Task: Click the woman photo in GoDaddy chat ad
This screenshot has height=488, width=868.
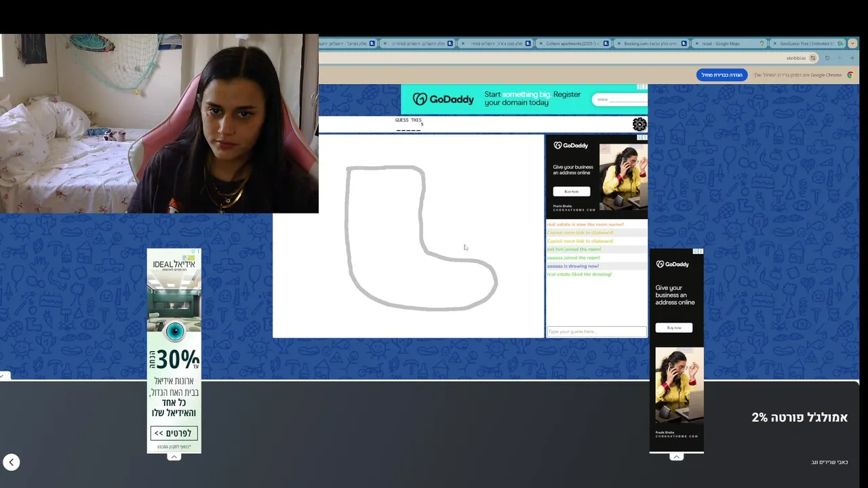Action: click(624, 176)
